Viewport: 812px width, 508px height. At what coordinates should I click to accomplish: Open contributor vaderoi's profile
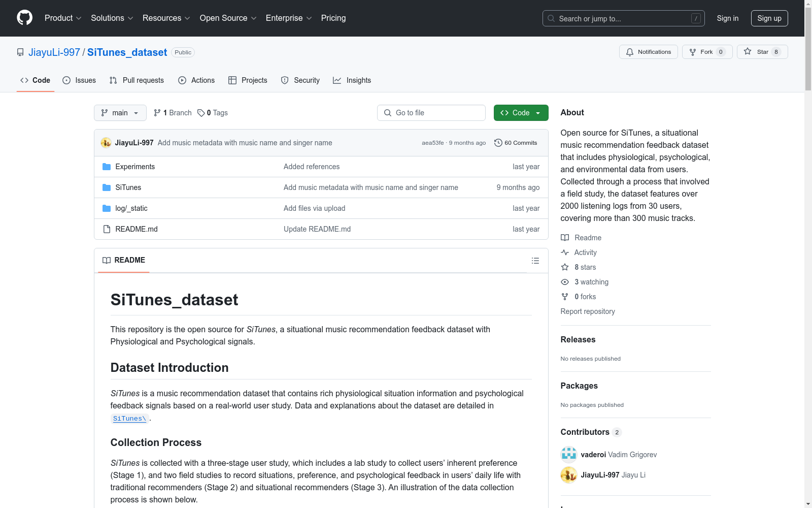coord(619,455)
